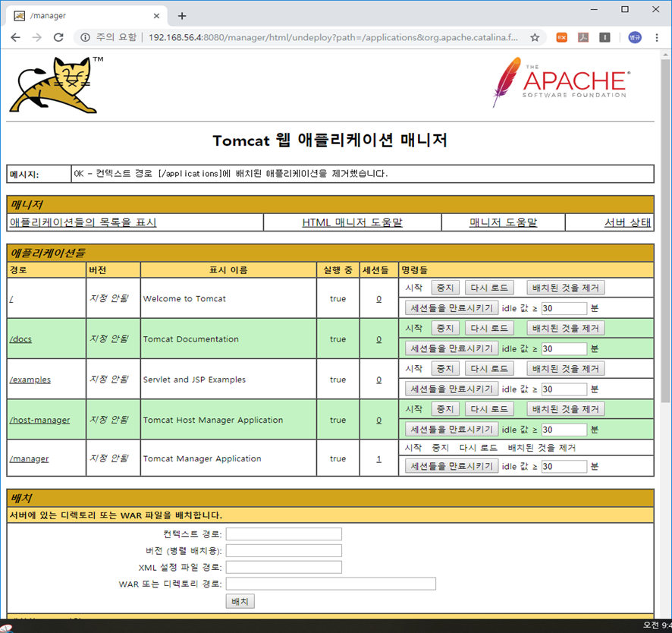
Task: Click 다시 로드 for /docs application
Action: coord(489,328)
